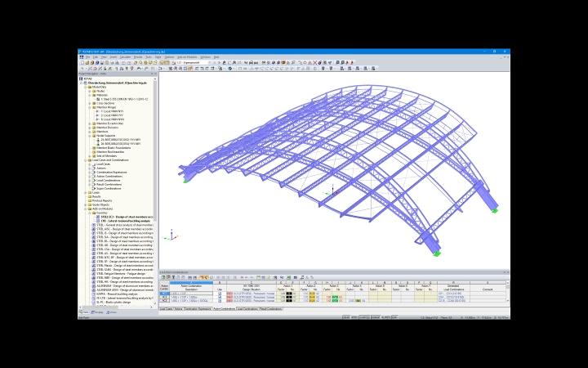
Task: Collapse the Nodal Supports tree folder
Action: click(x=90, y=136)
